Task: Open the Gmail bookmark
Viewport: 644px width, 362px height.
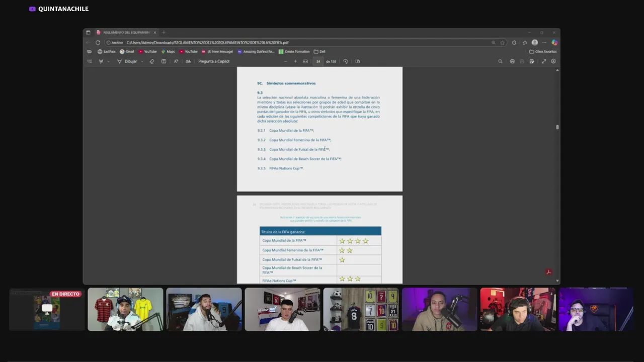Action: [x=127, y=51]
